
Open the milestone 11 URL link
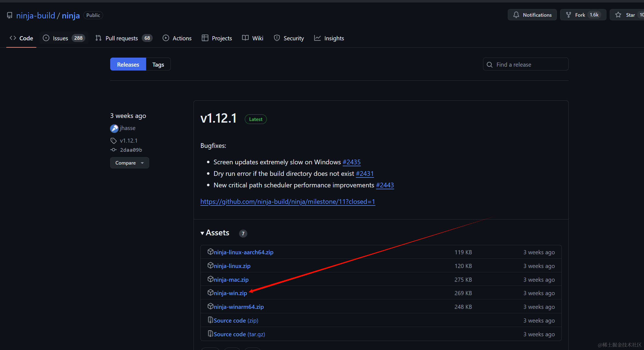pyautogui.click(x=288, y=202)
